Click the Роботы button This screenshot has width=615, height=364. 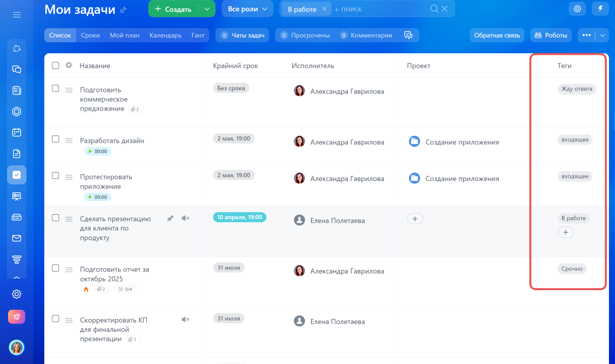551,35
